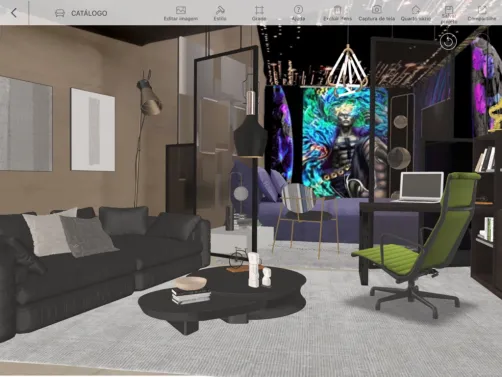Select the Quarto vazio option

416,13
